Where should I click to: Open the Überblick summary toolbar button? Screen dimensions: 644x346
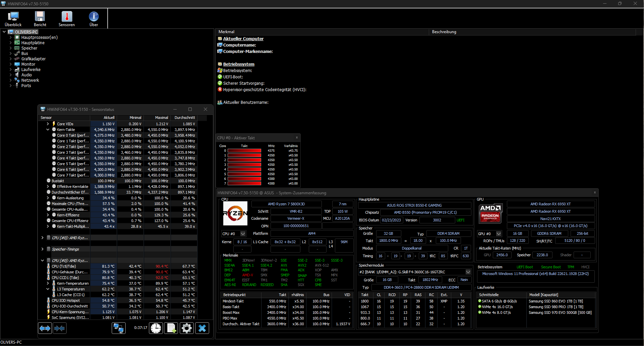pyautogui.click(x=13, y=19)
